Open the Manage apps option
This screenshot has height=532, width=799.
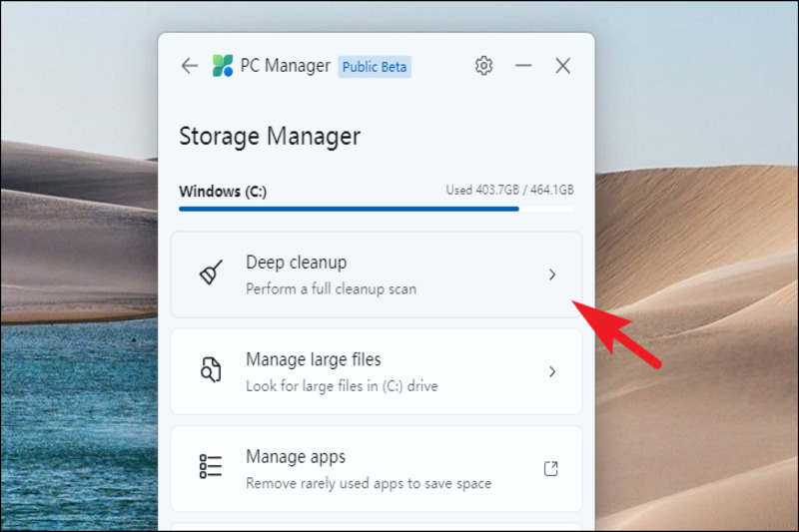[296, 457]
